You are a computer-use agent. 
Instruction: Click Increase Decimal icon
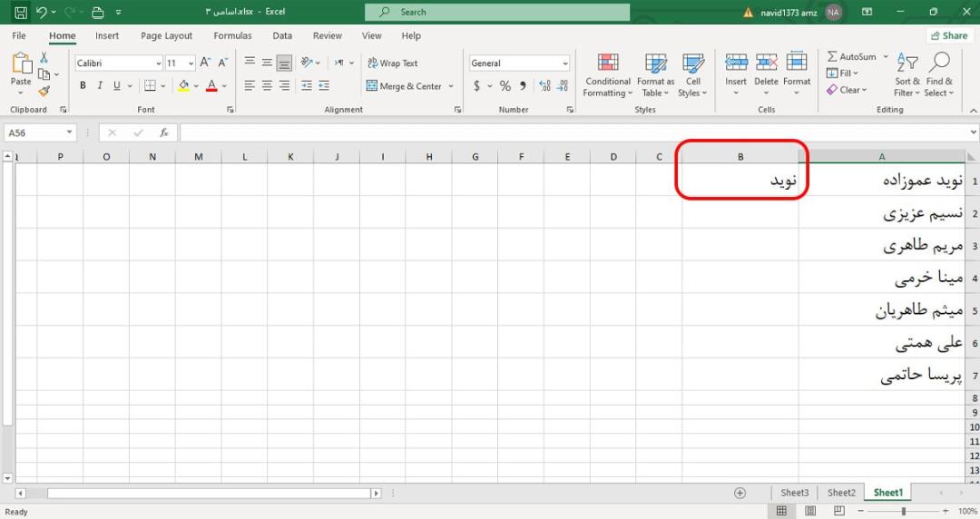pos(545,85)
